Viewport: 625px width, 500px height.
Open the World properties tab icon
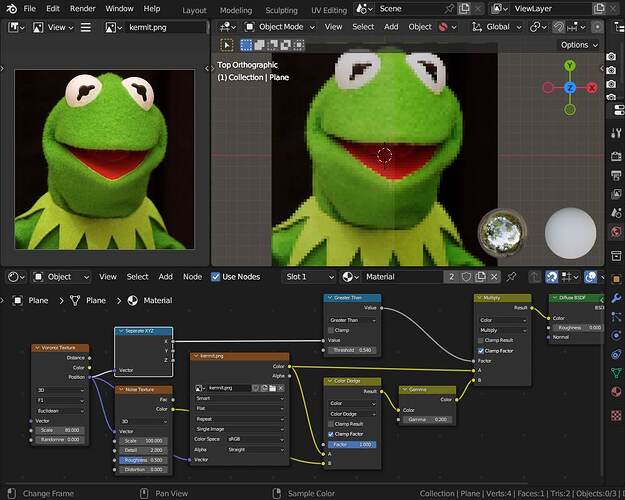point(616,232)
